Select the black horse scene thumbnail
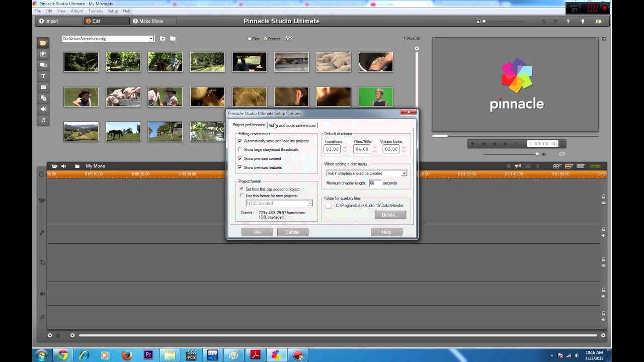This screenshot has width=644, height=362. click(x=123, y=132)
